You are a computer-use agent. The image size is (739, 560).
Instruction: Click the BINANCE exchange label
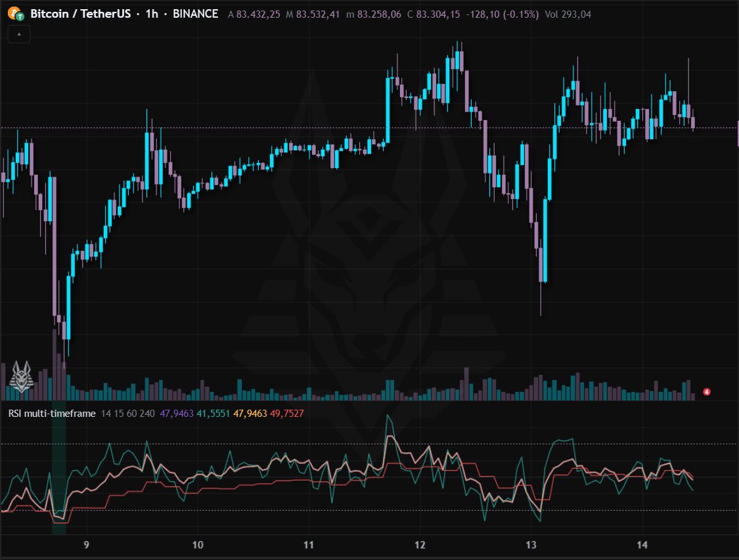coord(196,14)
